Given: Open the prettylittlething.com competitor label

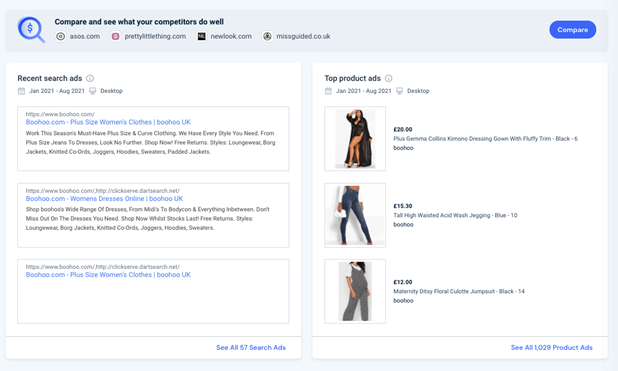Looking at the screenshot, I should [x=155, y=36].
